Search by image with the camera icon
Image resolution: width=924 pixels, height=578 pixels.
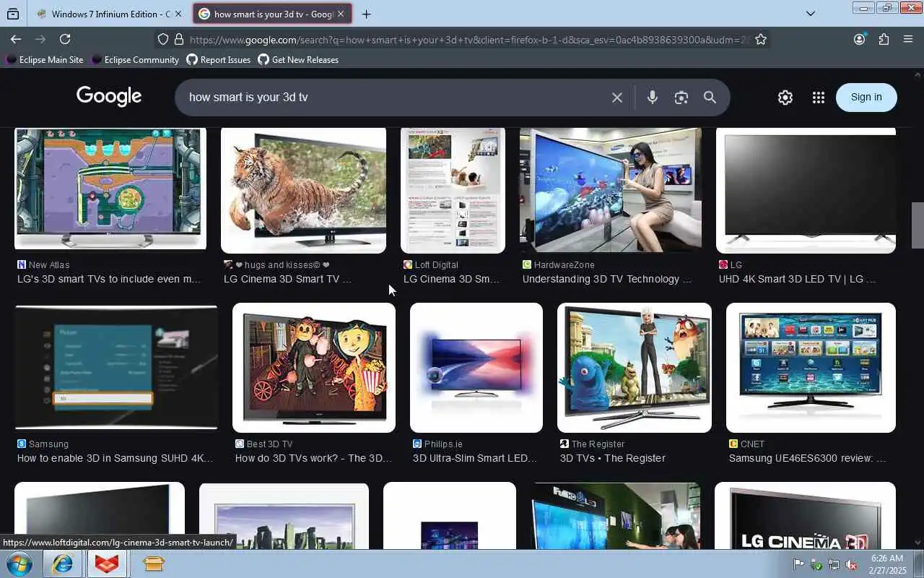pyautogui.click(x=681, y=98)
